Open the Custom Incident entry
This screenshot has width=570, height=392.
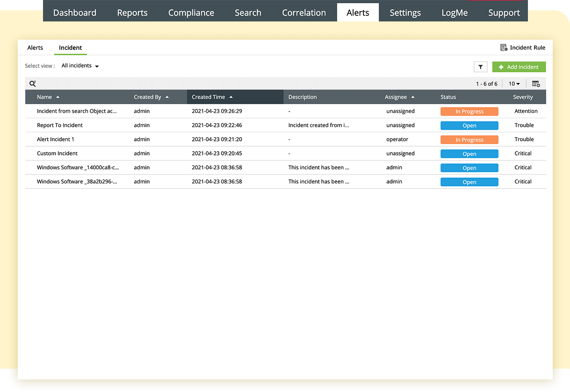pos(57,154)
